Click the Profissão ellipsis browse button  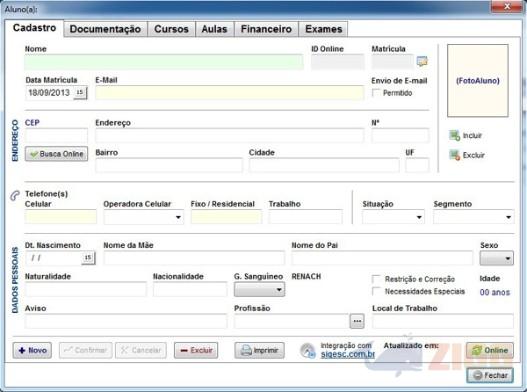(357, 321)
